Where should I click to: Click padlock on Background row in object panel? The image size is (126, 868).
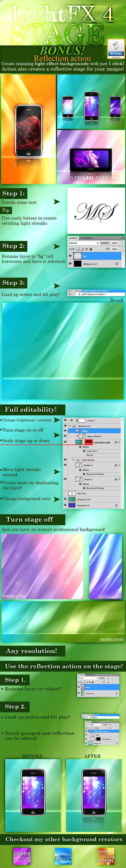[117, 693]
